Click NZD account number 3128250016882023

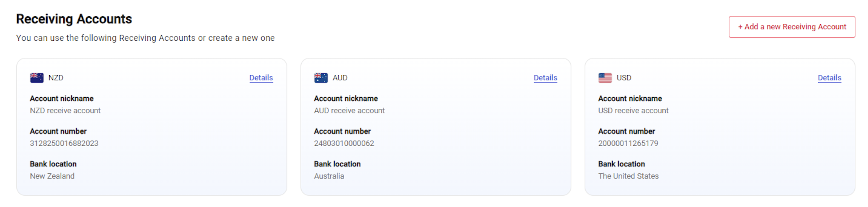tap(64, 143)
